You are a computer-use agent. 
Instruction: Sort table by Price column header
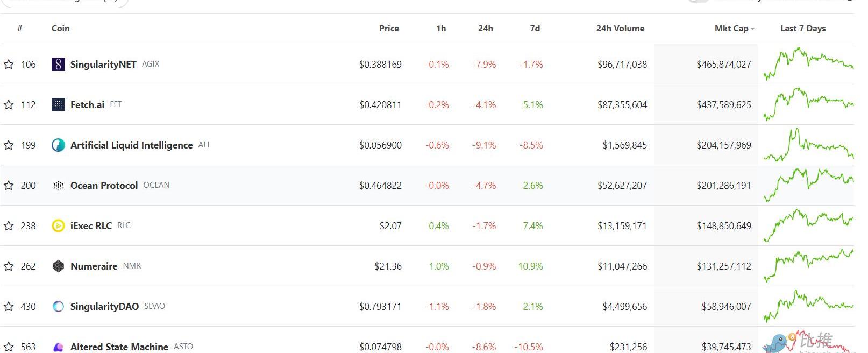pos(388,29)
